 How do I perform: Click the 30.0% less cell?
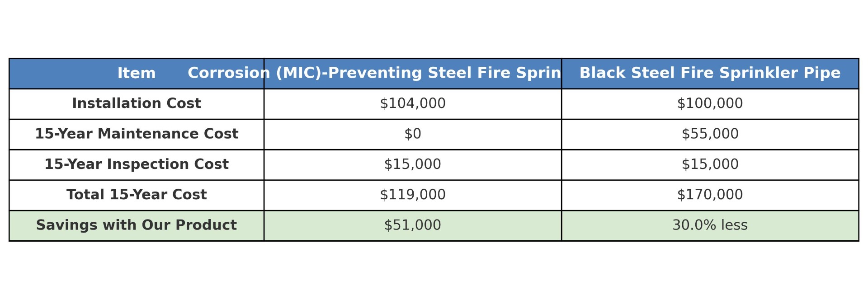(x=710, y=225)
